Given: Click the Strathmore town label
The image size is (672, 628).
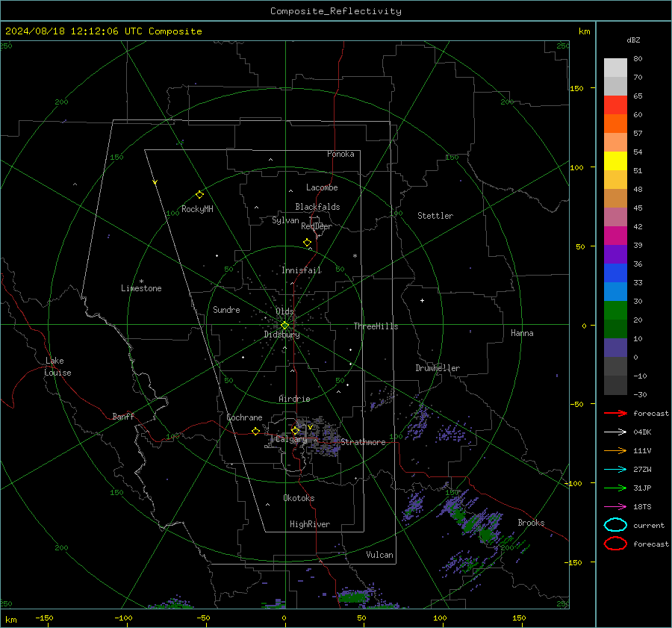Looking at the screenshot, I should (364, 442).
